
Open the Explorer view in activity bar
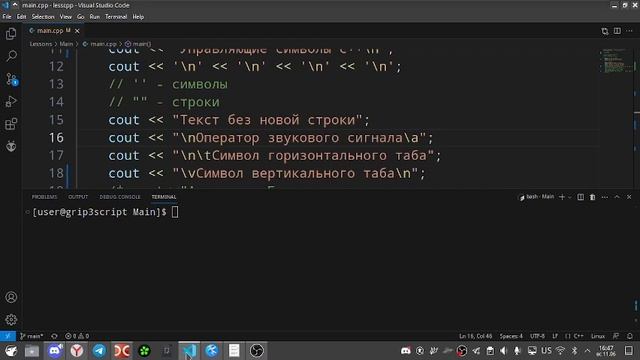coord(11,34)
